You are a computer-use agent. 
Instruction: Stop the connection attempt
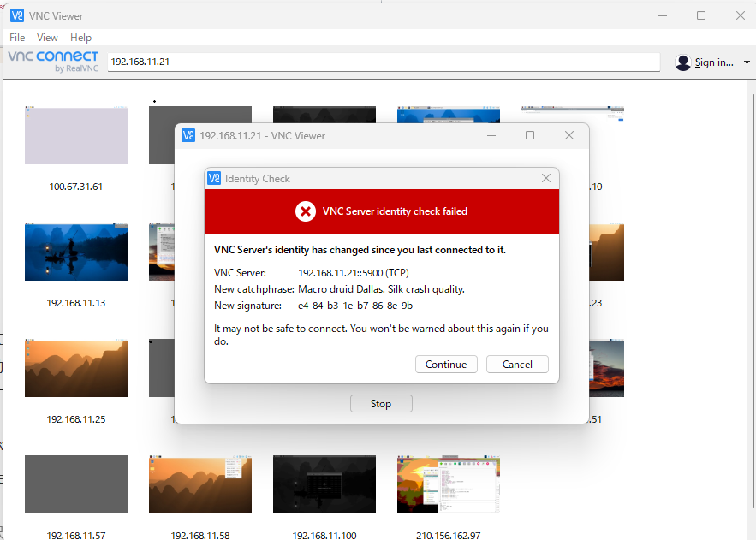point(381,404)
